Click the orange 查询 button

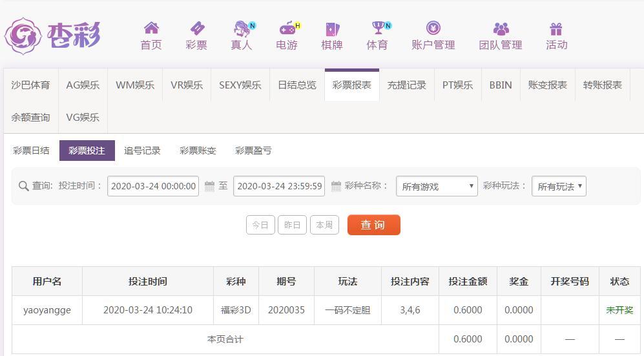coord(374,225)
